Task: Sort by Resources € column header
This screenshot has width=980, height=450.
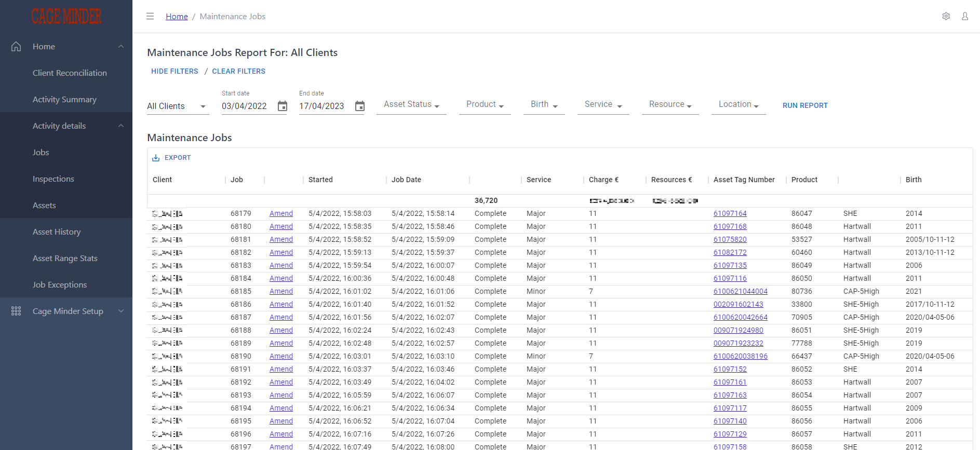Action: (x=672, y=180)
